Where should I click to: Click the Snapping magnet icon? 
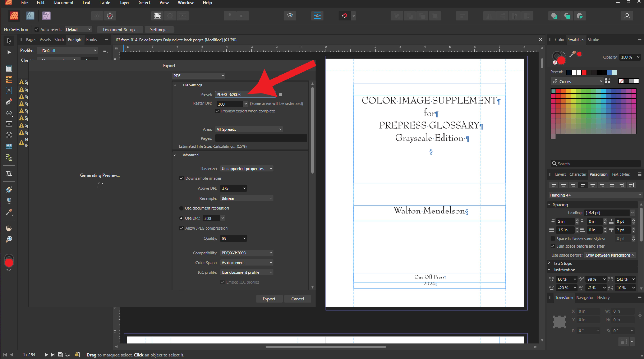click(x=345, y=16)
